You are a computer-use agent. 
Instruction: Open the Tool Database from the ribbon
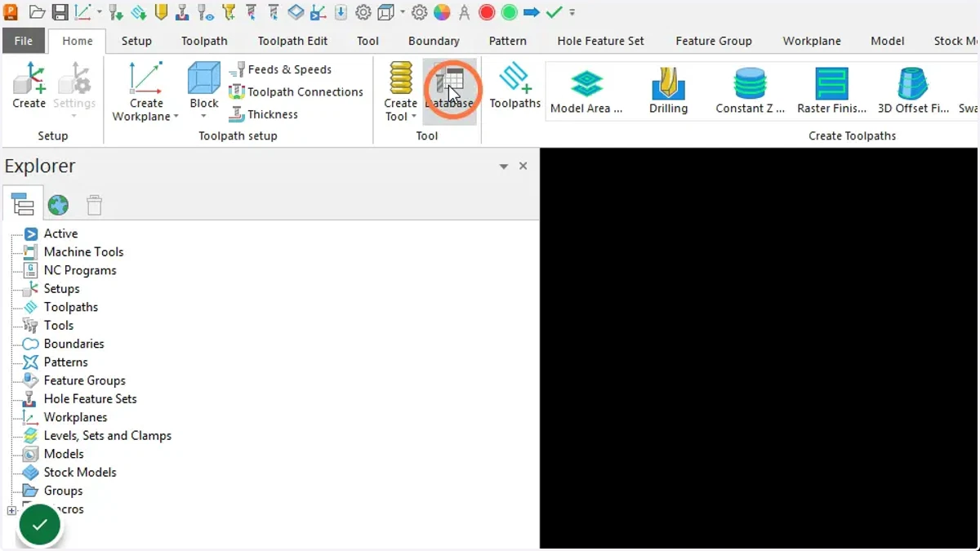tap(449, 90)
